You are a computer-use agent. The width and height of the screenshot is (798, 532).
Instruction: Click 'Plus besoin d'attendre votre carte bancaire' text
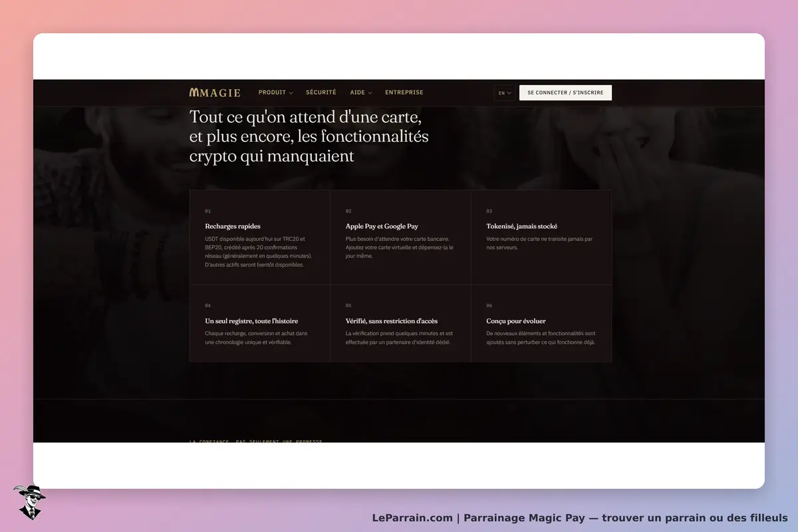(x=400, y=247)
